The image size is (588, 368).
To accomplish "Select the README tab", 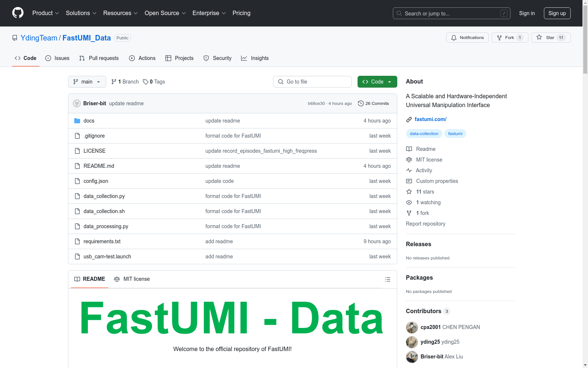I will pyautogui.click(x=90, y=279).
